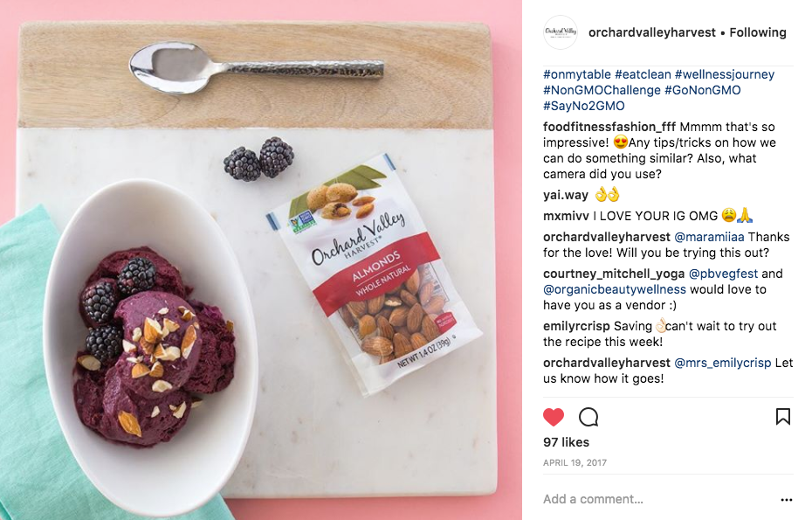Image resolution: width=812 pixels, height=520 pixels.
Task: Open orchardvalleyharvest username in post header
Action: click(x=652, y=32)
